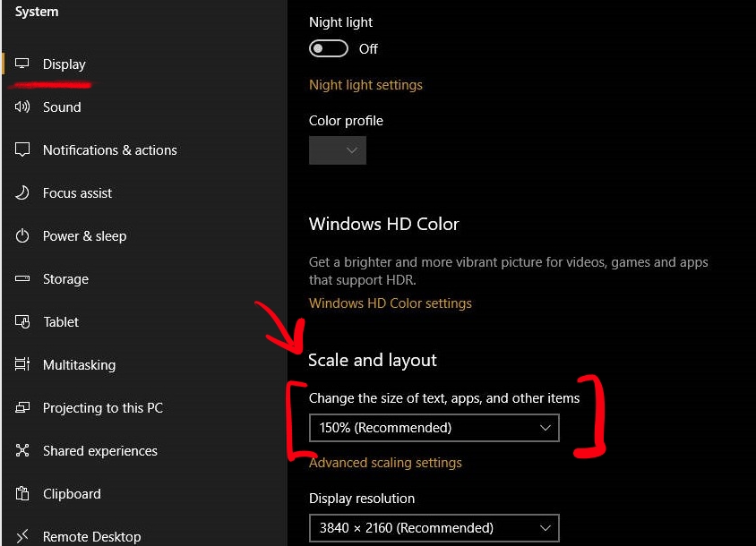The width and height of the screenshot is (756, 546).
Task: Click the Multitasking icon
Action: tap(22, 364)
